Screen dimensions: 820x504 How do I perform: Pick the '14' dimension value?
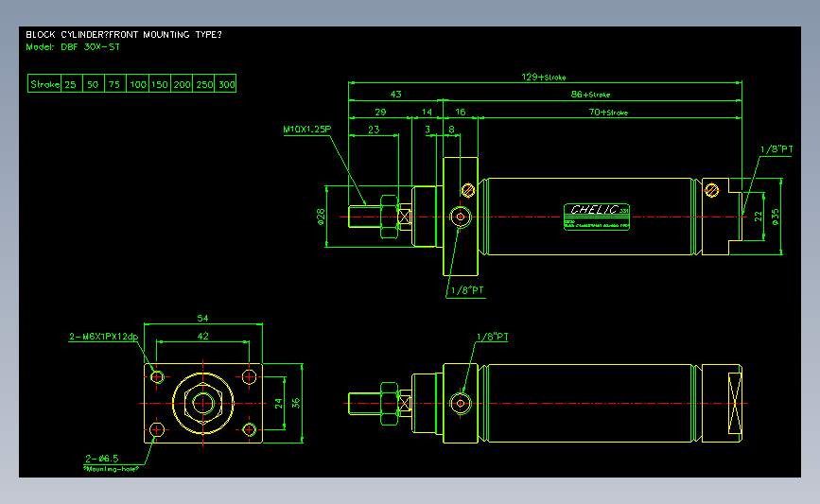427,112
